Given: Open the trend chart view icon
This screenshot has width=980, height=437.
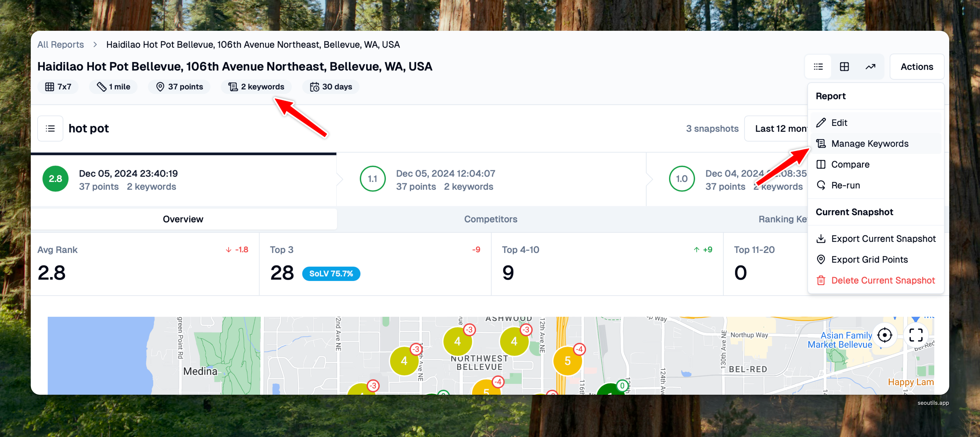Looking at the screenshot, I should [870, 67].
